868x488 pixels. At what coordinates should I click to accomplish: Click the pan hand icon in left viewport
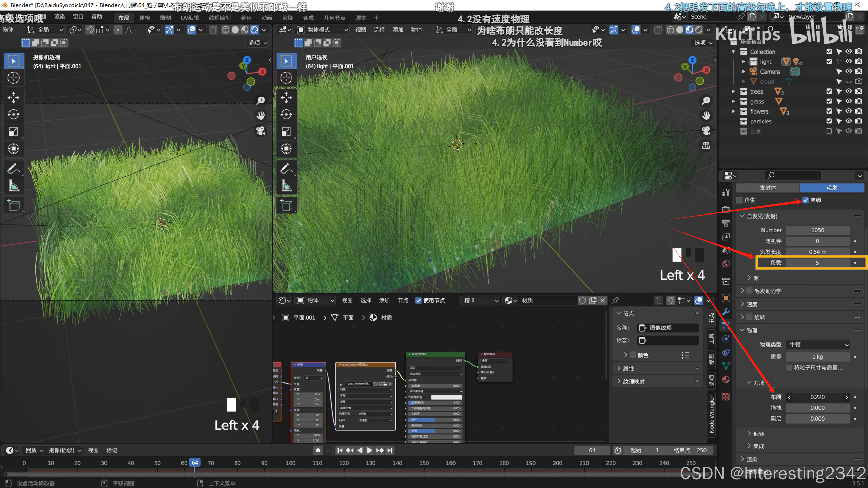pos(261,116)
